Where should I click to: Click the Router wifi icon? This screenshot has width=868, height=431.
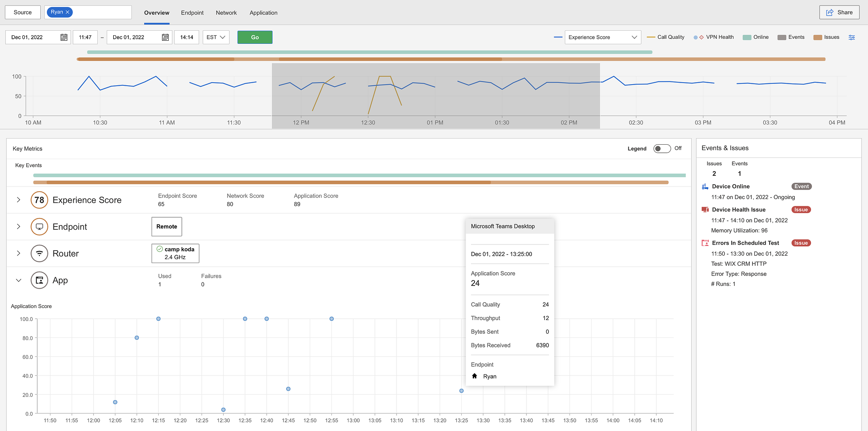[x=39, y=253]
